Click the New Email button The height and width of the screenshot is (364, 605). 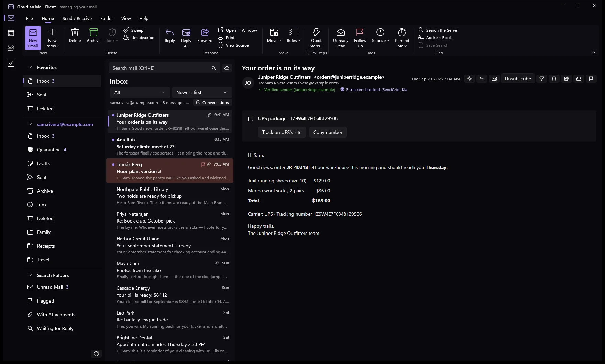tap(33, 38)
